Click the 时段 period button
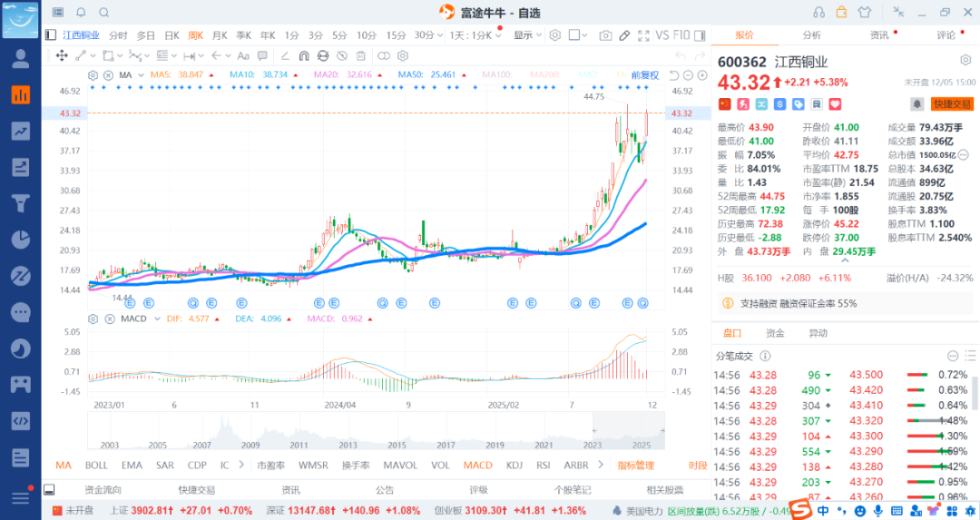Image resolution: width=980 pixels, height=520 pixels. tap(698, 465)
